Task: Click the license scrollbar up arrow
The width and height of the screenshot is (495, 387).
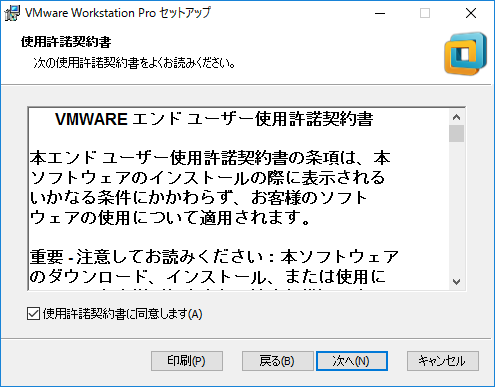Action: pyautogui.click(x=456, y=117)
